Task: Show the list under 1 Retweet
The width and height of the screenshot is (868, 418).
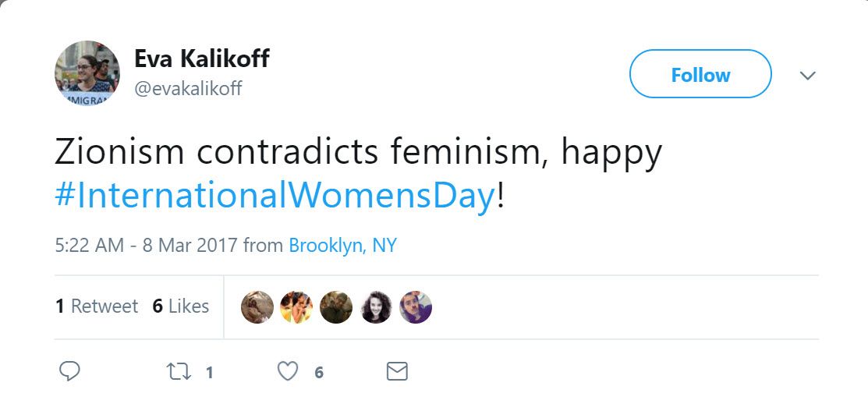Action: pyautogui.click(x=97, y=306)
